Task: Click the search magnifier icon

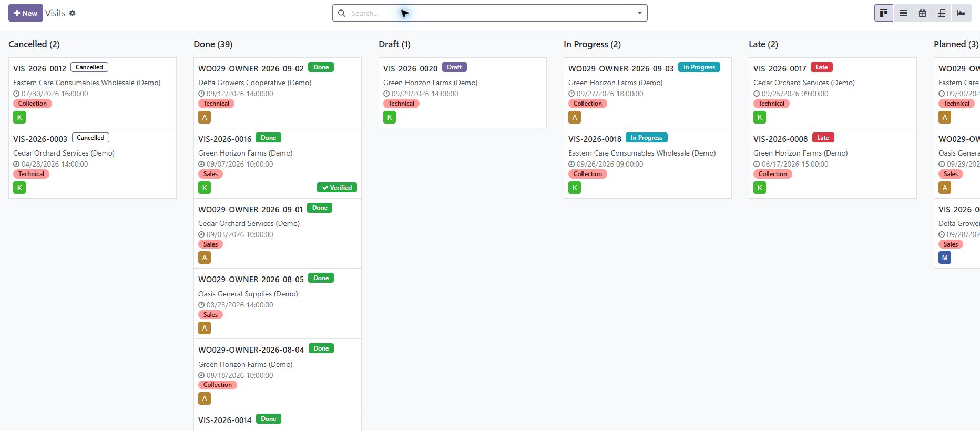Action: [342, 13]
